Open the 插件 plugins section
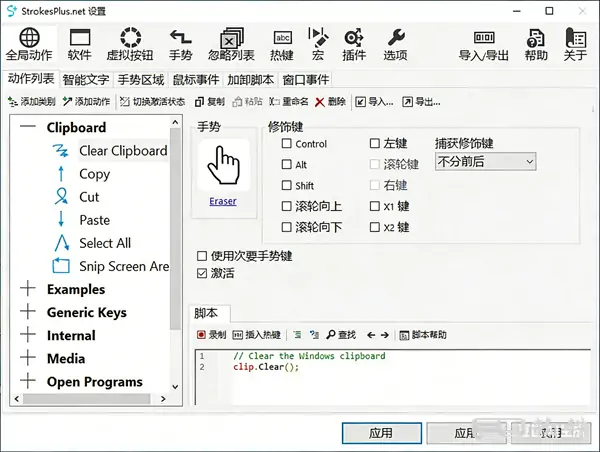The image size is (600, 452). coord(353,44)
